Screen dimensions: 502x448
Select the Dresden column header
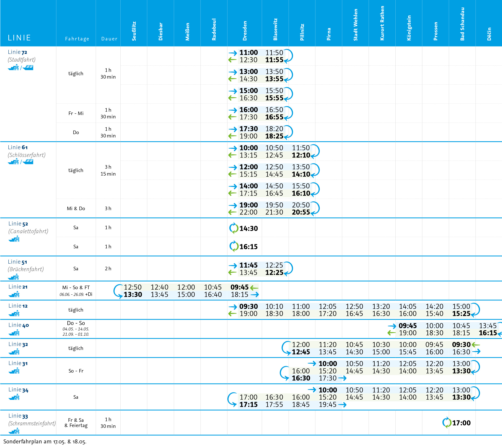(245, 31)
